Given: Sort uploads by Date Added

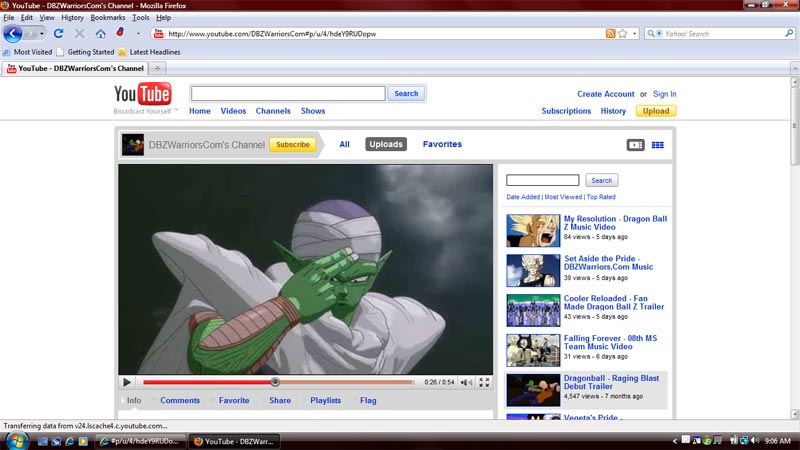Looking at the screenshot, I should pyautogui.click(x=523, y=197).
